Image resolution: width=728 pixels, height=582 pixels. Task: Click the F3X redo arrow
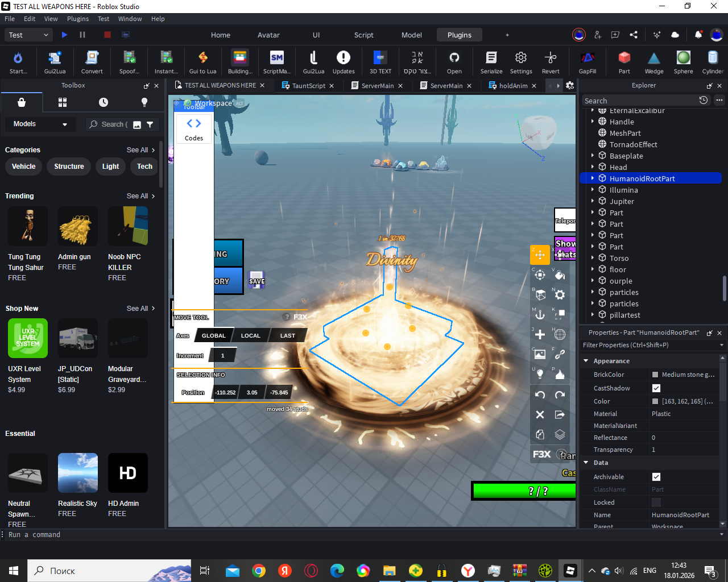pos(560,394)
